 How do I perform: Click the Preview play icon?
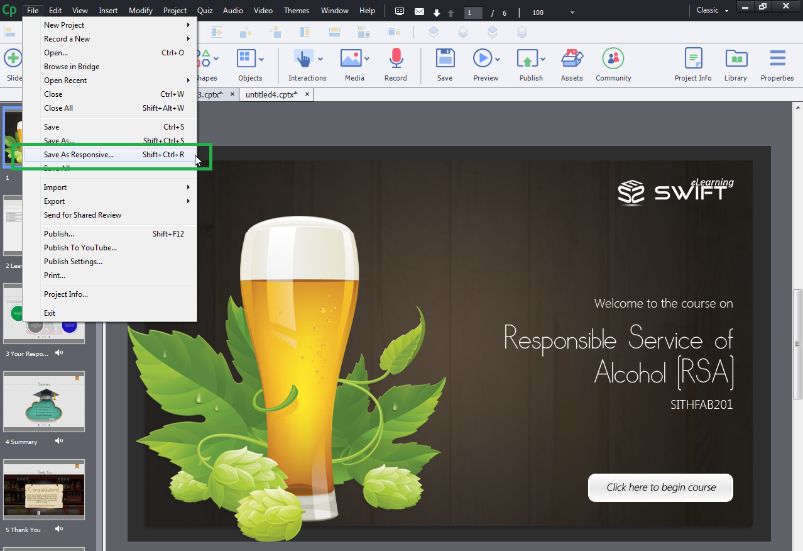click(x=482, y=58)
